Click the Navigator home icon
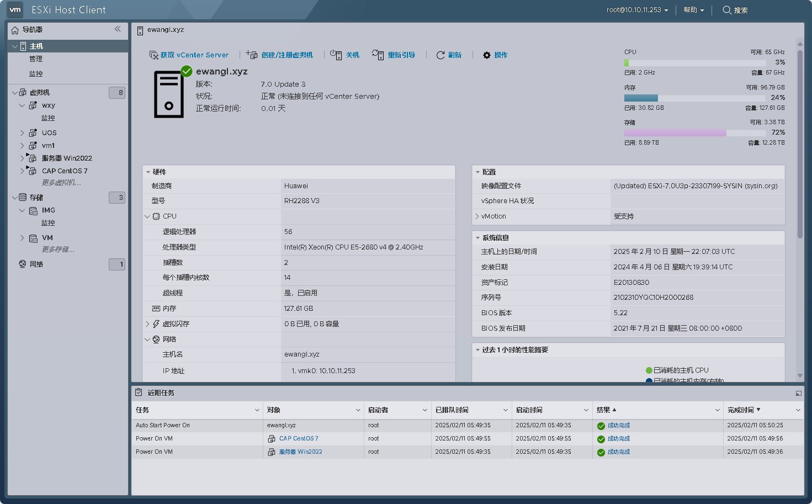The width and height of the screenshot is (812, 504). click(15, 30)
